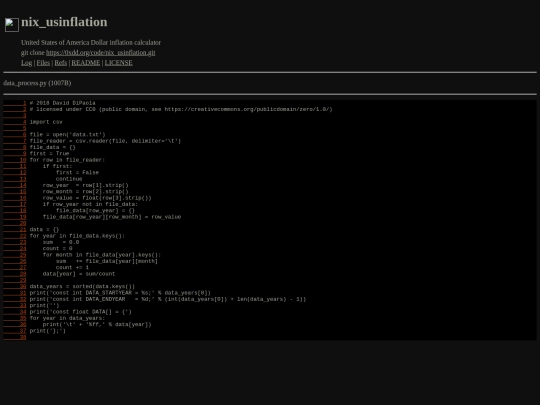Jump to line number 25 anchor
Image resolution: width=540 pixels, height=405 pixels.
point(15,255)
